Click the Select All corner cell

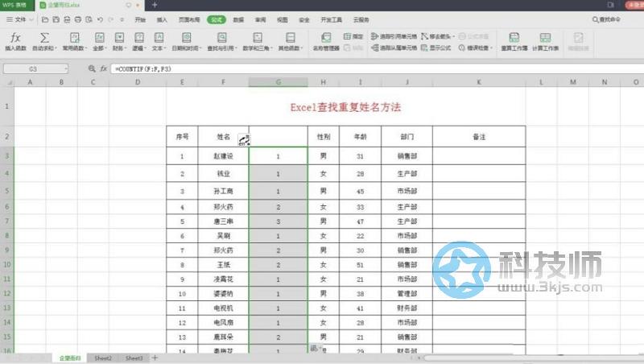(x=7, y=82)
